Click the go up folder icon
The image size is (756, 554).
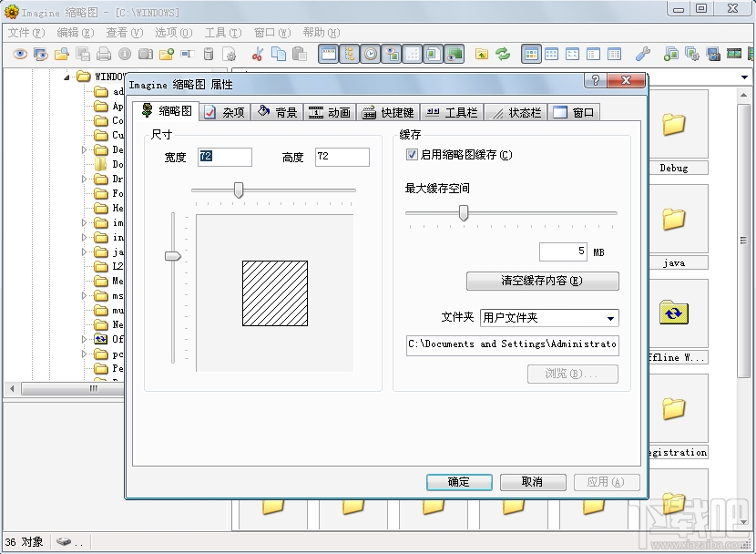tap(481, 54)
